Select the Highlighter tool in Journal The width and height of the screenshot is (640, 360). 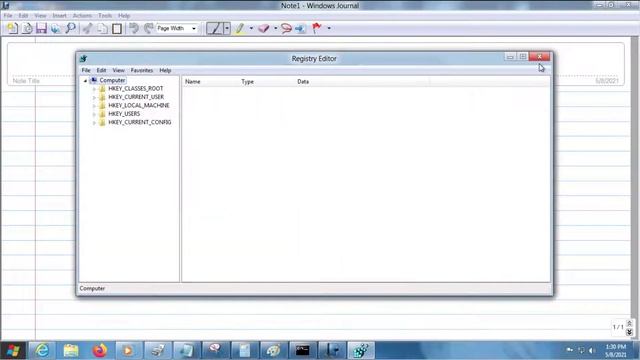pos(240,28)
